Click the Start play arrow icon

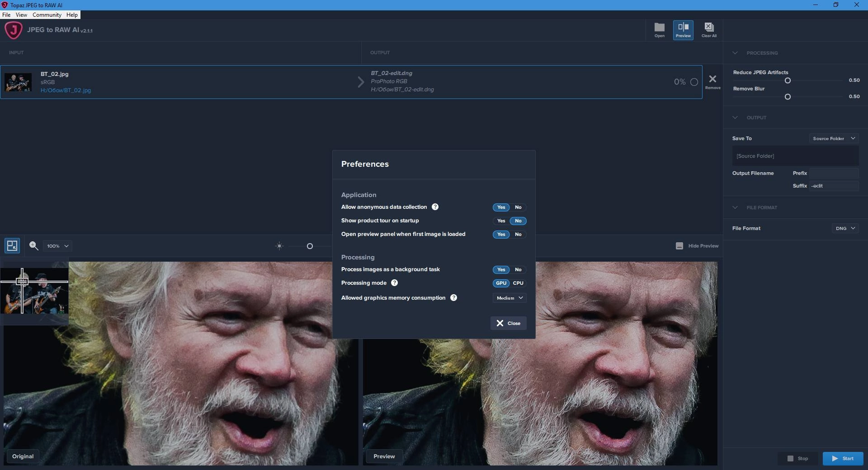point(835,458)
